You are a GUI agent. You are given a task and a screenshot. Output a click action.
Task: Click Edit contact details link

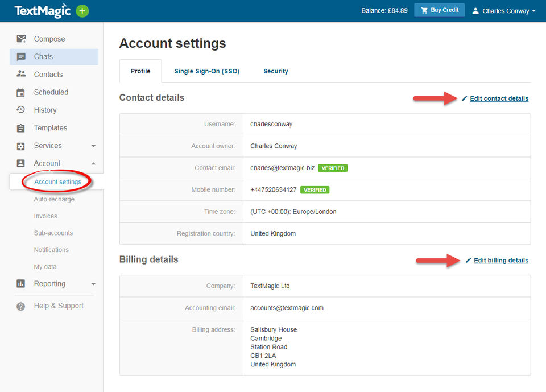pos(499,98)
